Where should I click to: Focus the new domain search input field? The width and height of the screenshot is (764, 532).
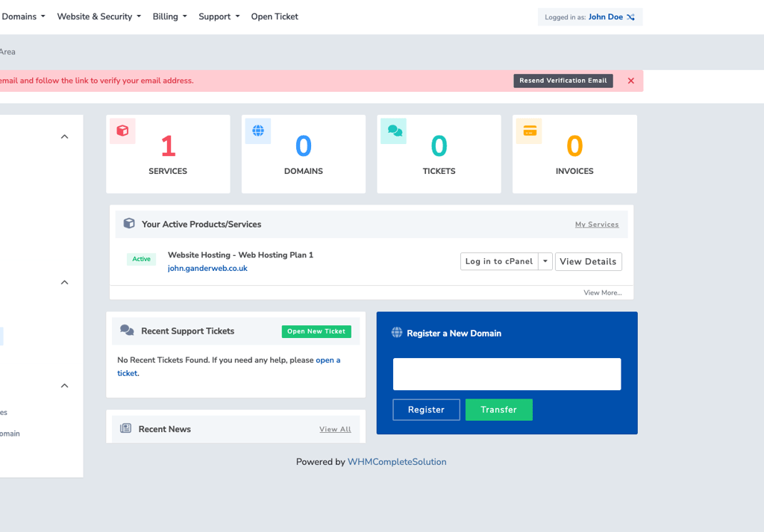pyautogui.click(x=507, y=374)
